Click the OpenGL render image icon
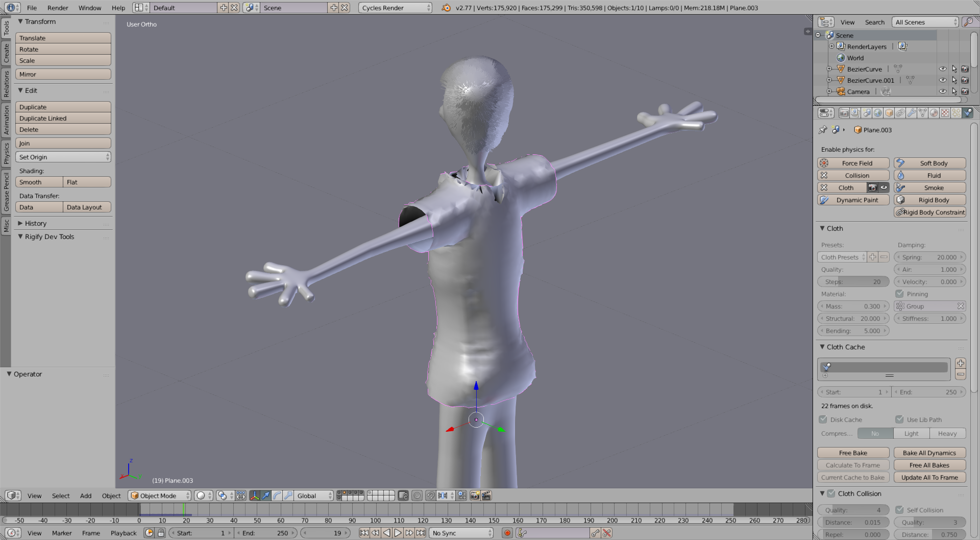 (x=475, y=496)
